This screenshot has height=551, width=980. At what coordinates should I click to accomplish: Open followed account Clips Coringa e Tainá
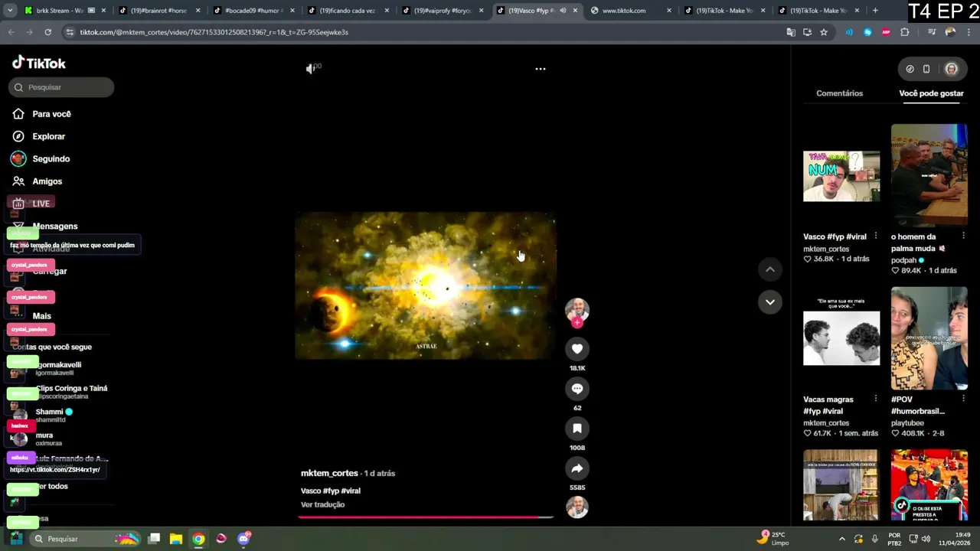[x=71, y=392]
